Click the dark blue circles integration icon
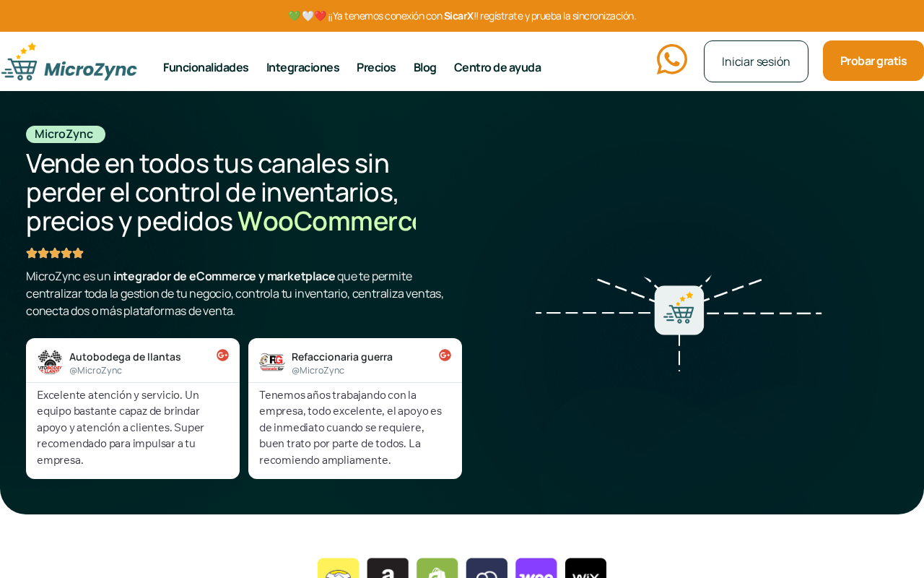Screen dimensions: 924x578 point(487,568)
